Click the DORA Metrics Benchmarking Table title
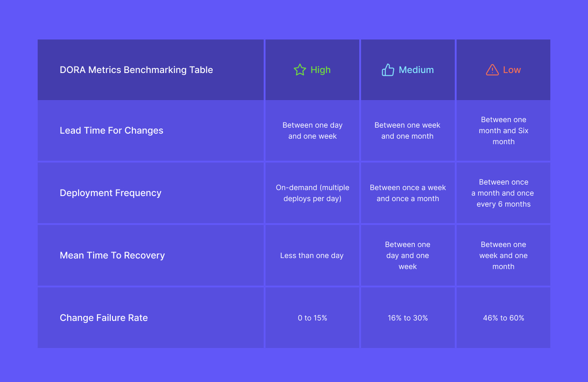This screenshot has height=382, width=588. tap(136, 70)
